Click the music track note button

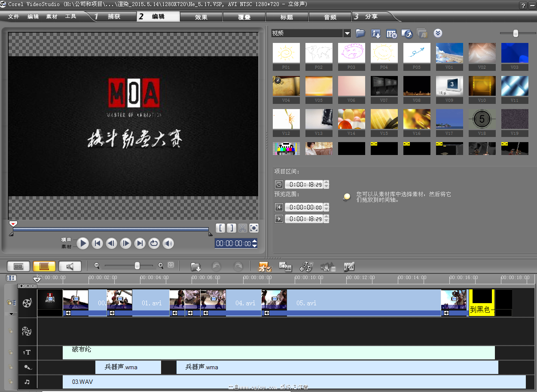[27, 382]
